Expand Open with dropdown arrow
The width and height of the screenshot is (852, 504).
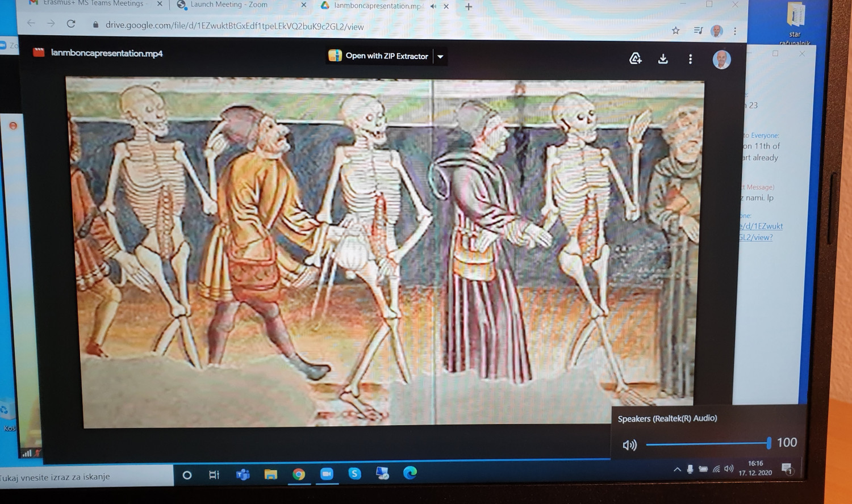[440, 56]
